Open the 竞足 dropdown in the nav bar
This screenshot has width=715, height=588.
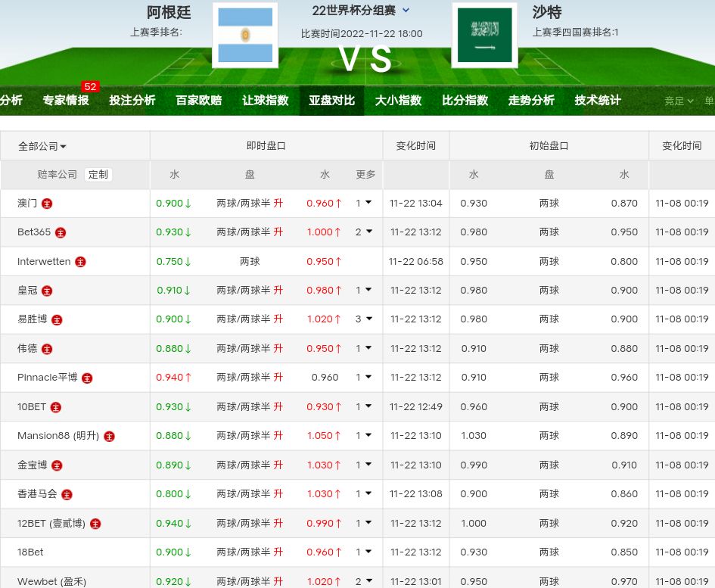point(679,101)
